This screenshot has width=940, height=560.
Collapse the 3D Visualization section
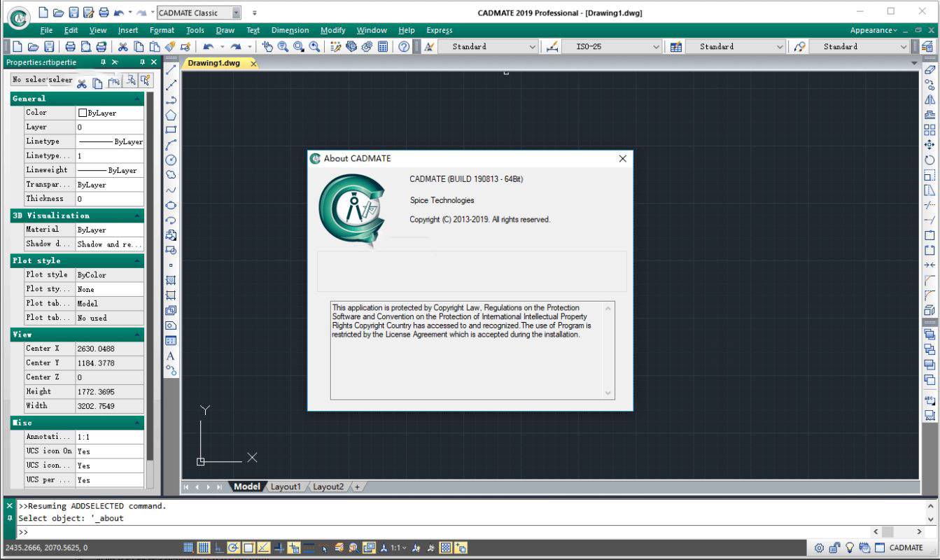tap(138, 216)
